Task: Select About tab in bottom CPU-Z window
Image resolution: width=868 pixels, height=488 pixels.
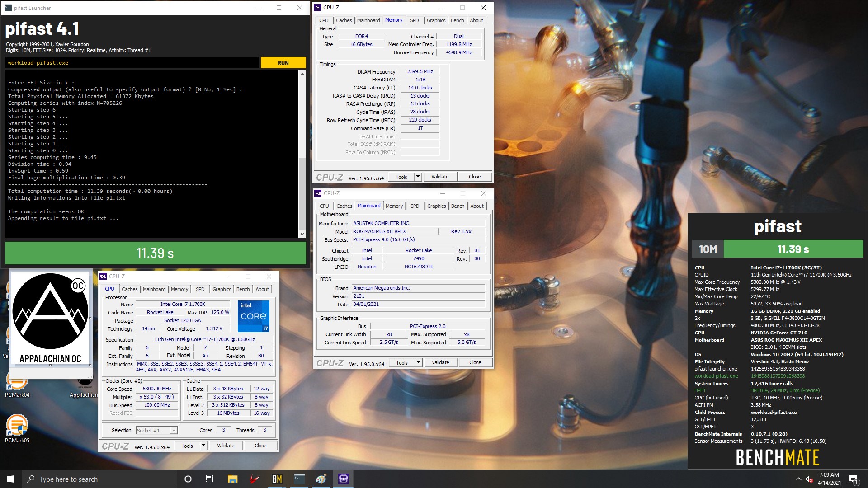Action: (x=262, y=289)
